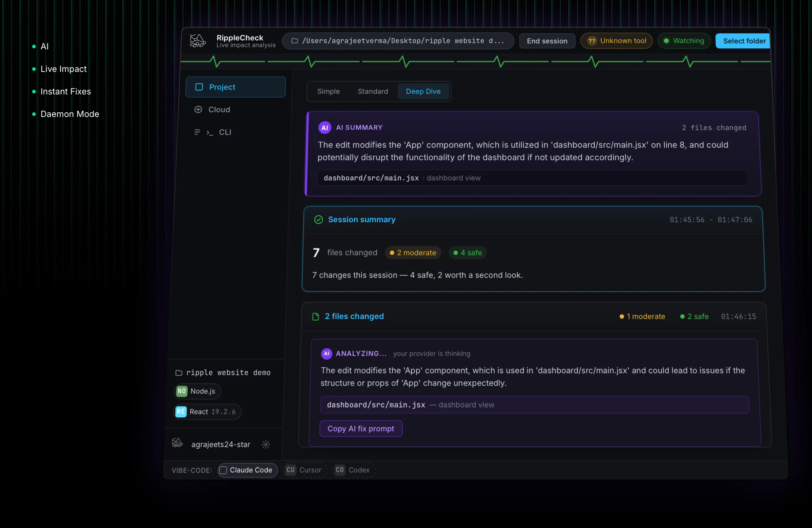Click the avatar icon next to agrajeets24-star
812x528 pixels.
click(x=177, y=443)
